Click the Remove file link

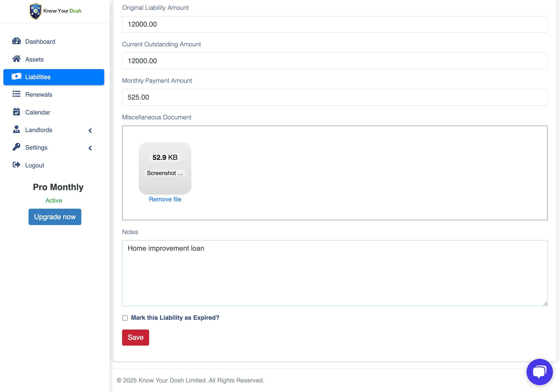pos(165,199)
